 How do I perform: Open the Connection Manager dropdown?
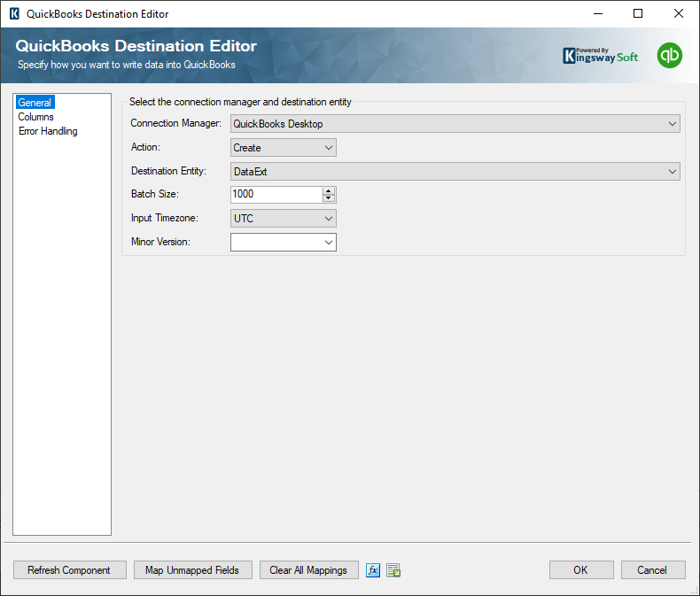pos(455,124)
